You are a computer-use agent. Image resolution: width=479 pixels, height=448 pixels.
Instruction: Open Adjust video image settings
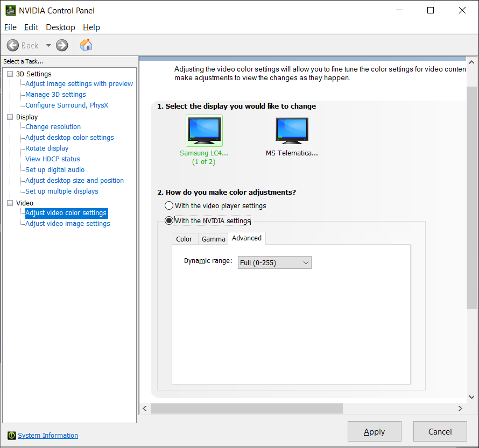(68, 223)
